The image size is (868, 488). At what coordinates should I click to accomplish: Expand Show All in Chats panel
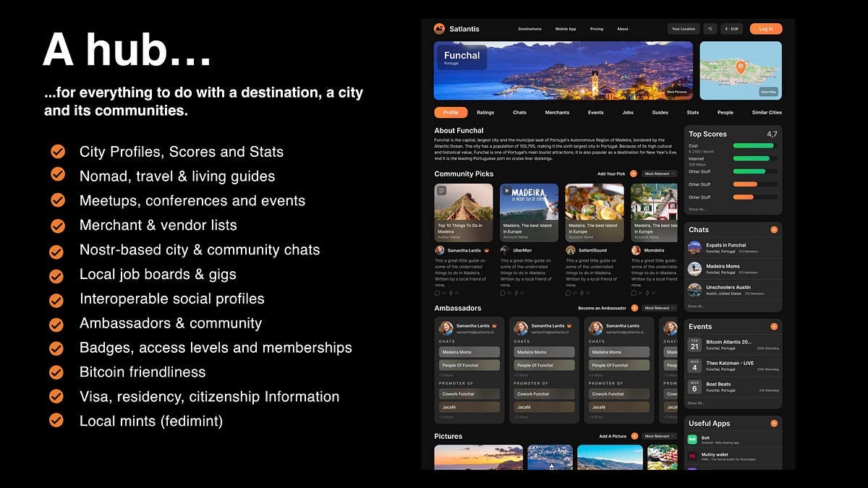[696, 307]
